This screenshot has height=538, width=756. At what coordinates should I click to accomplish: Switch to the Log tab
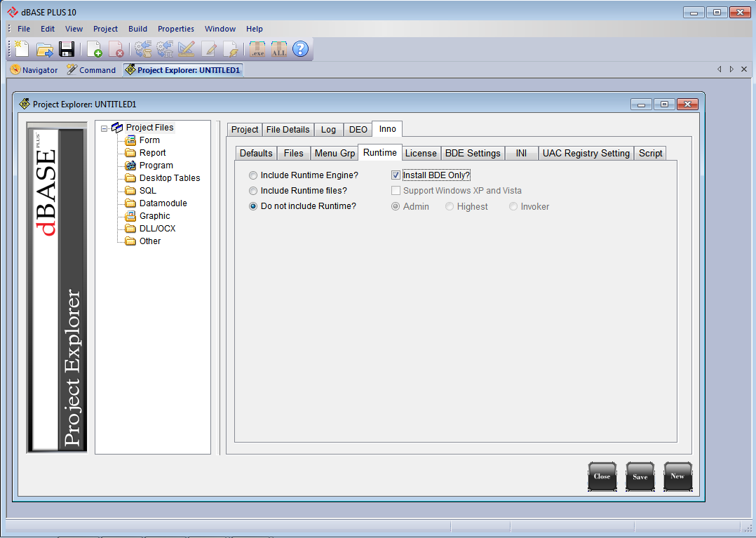tap(328, 130)
